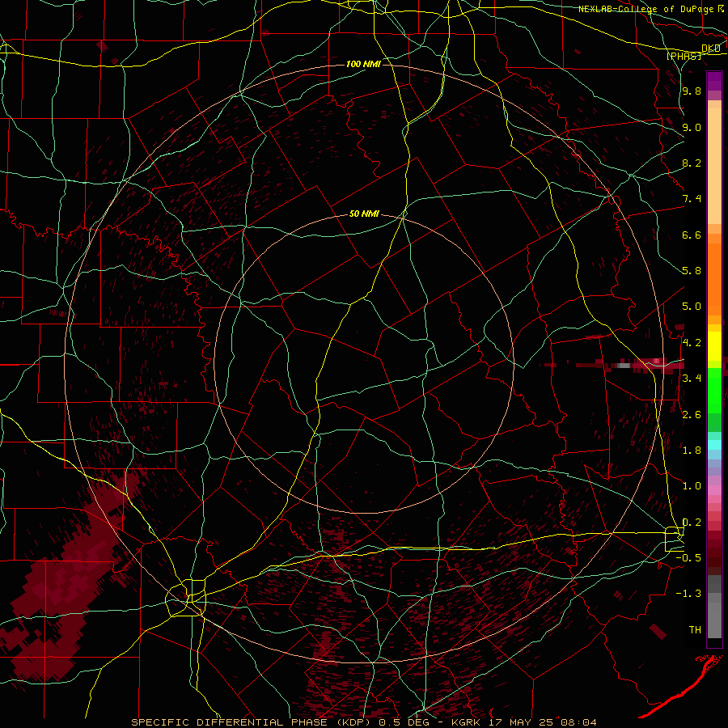The image size is (728, 728).
Task: Click the bright green color bar segment
Action: pos(714,390)
